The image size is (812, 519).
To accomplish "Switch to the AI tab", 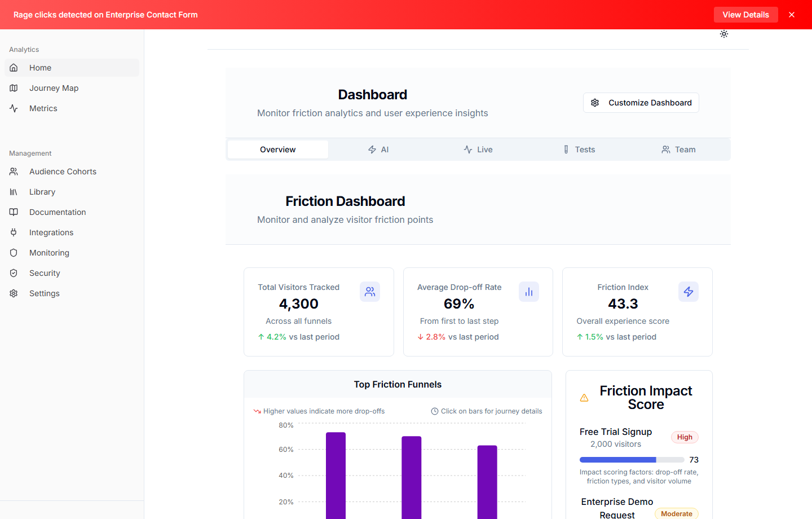I will [x=378, y=149].
